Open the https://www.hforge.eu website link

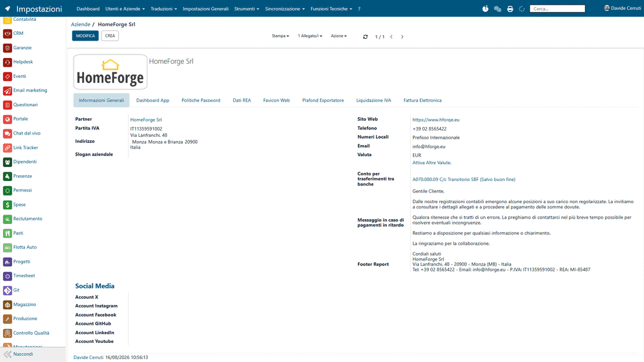[x=436, y=120]
